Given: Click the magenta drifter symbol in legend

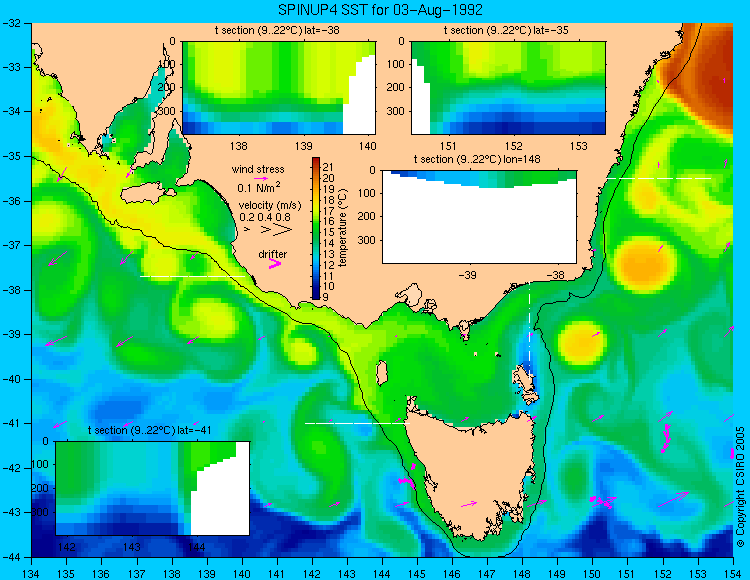Looking at the screenshot, I should click(x=275, y=263).
